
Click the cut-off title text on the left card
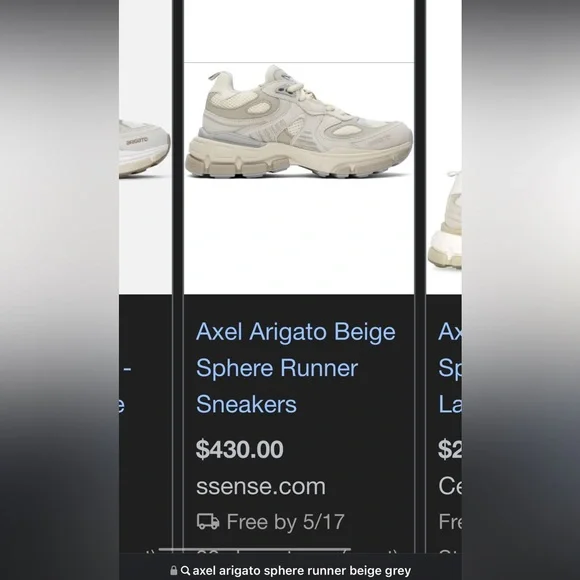(124, 387)
